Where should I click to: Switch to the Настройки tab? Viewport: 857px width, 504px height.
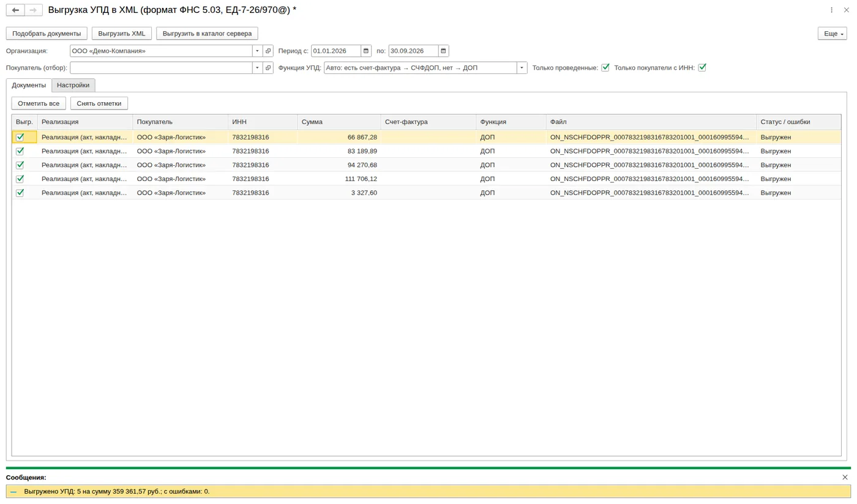point(73,85)
